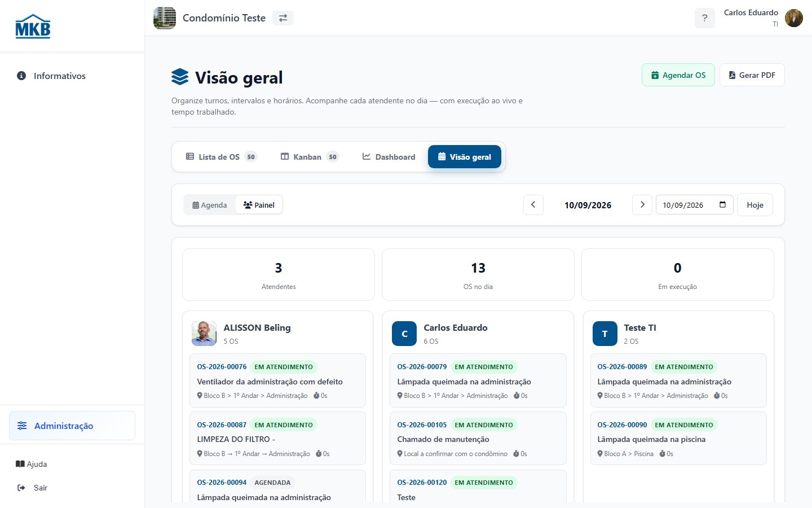Switch to the Lista de OS tab
Viewport: 812px width, 508px height.
(221, 157)
